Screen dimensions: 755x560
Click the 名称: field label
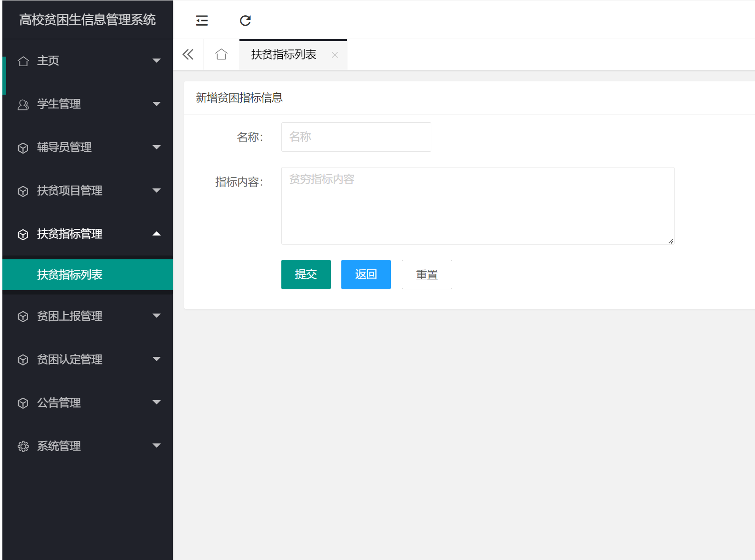[x=250, y=138]
